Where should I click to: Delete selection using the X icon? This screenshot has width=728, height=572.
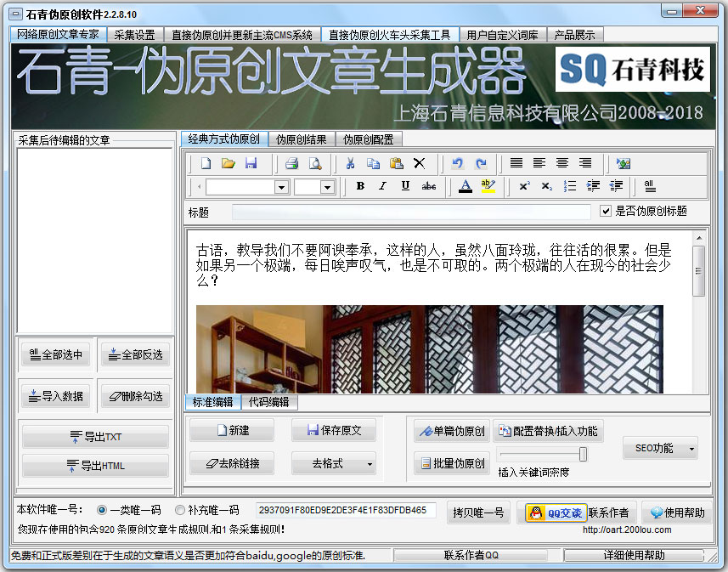[x=420, y=163]
